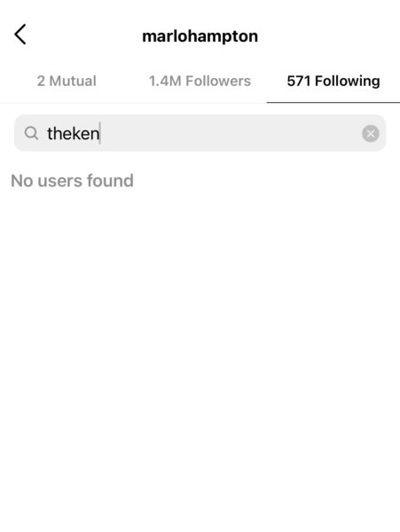The width and height of the screenshot is (400, 532).
Task: Return to marlohampton's profile via back arrow
Action: coord(20,35)
